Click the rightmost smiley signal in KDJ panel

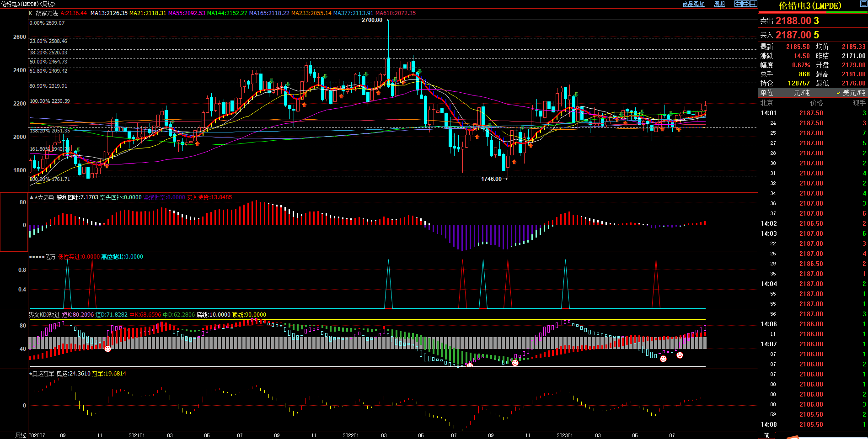tap(680, 355)
